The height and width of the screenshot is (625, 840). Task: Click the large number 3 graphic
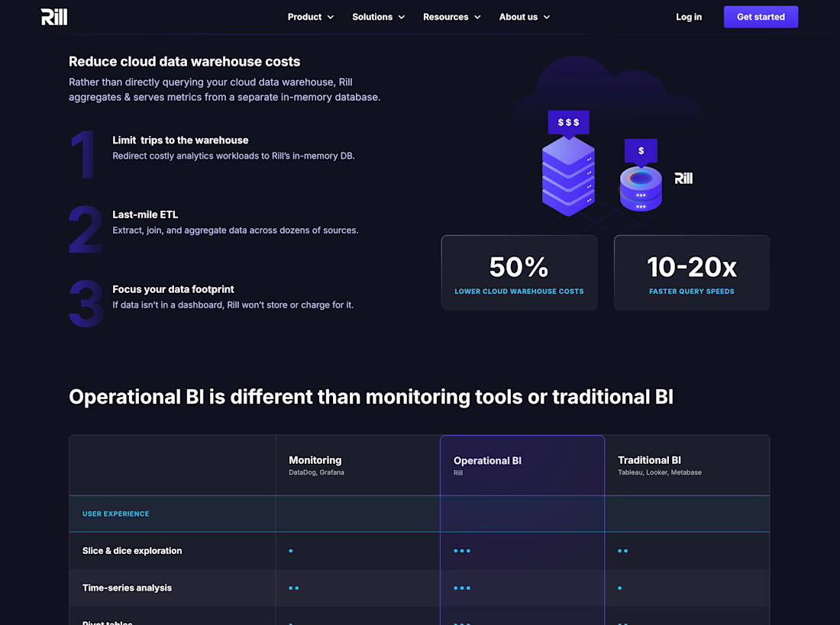pyautogui.click(x=86, y=303)
